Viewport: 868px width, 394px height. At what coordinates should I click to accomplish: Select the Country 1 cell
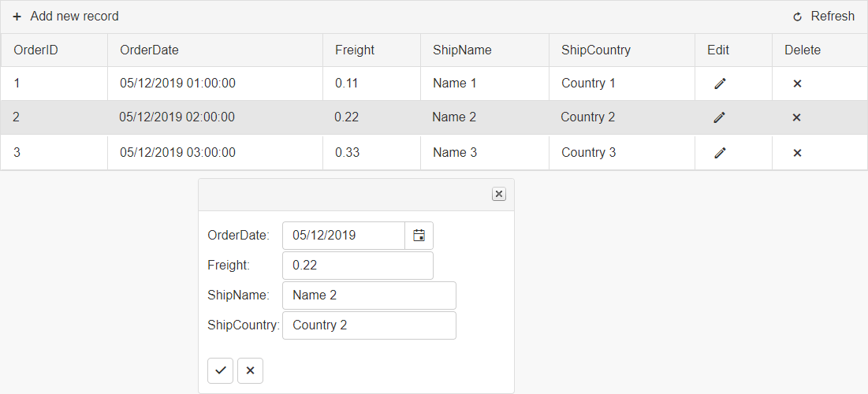coord(622,84)
